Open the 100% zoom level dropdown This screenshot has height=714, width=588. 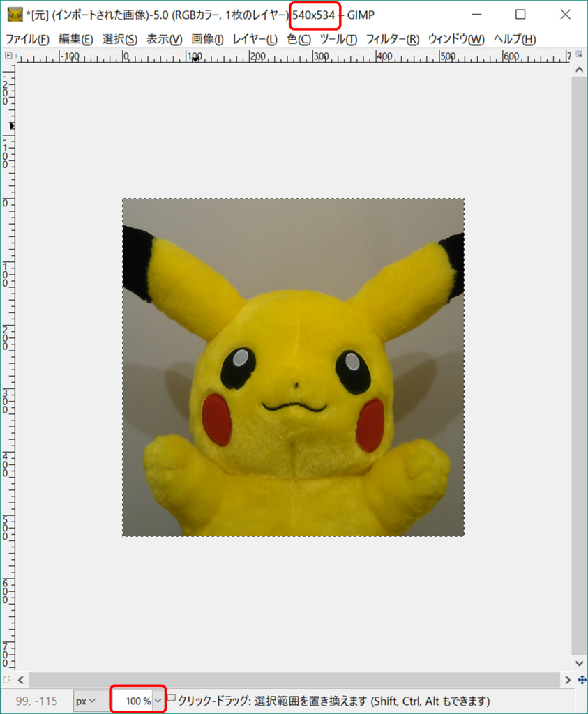pos(137,699)
